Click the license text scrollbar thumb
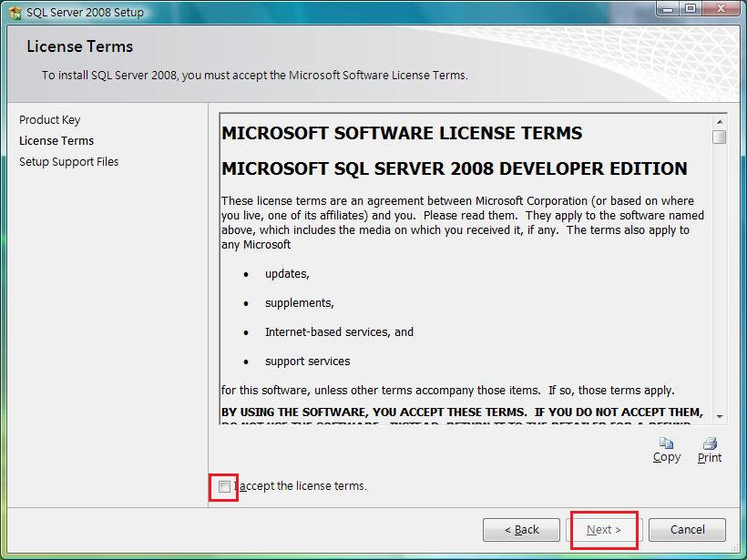The image size is (747, 560). click(x=720, y=137)
